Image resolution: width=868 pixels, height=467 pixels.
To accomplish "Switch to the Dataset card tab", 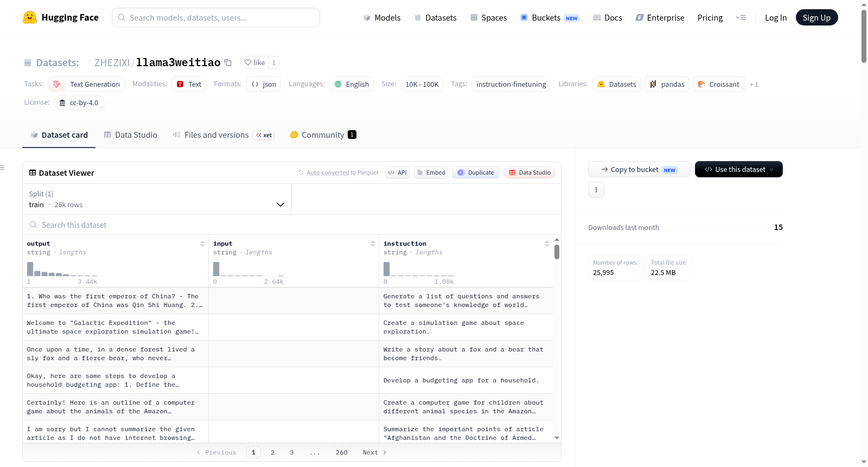I will coord(59,135).
